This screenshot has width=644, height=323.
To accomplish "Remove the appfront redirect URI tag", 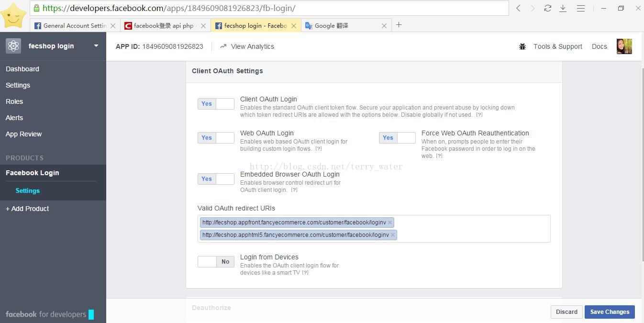I will coord(390,223).
